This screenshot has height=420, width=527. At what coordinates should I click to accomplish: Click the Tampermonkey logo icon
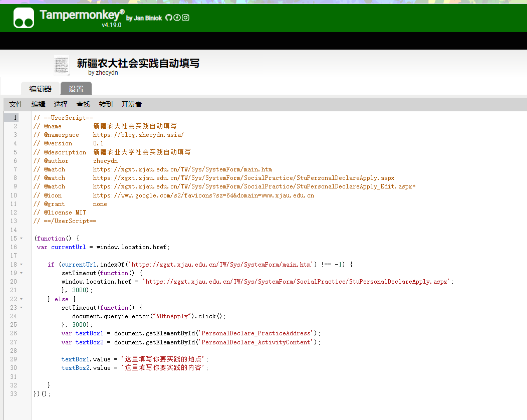pyautogui.click(x=24, y=18)
